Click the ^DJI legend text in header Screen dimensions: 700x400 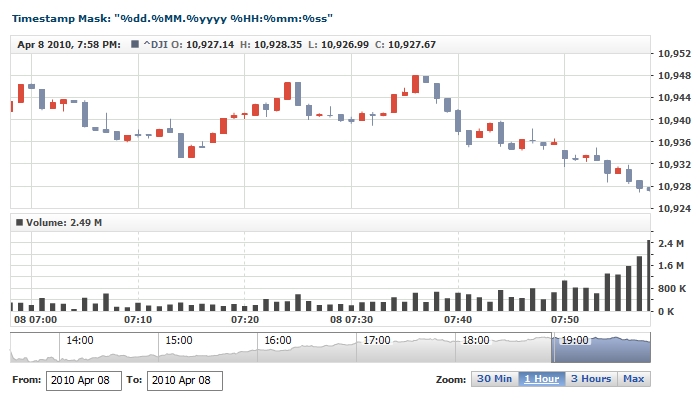pos(158,44)
